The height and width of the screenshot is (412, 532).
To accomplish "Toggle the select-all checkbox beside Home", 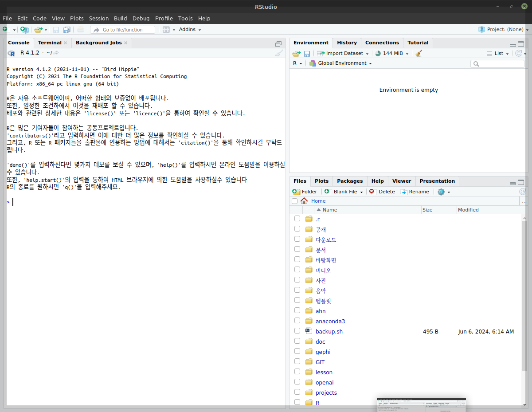I will pyautogui.click(x=295, y=201).
